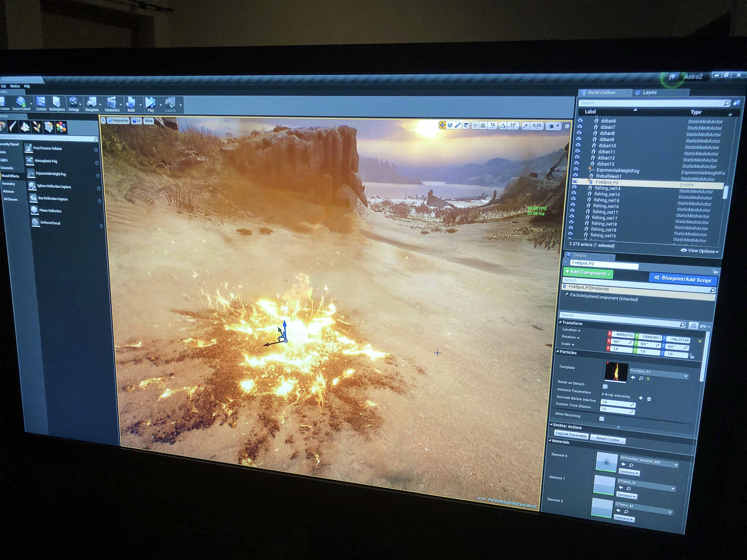Select the translate gizmo tool
This screenshot has height=560, width=747.
[x=442, y=125]
